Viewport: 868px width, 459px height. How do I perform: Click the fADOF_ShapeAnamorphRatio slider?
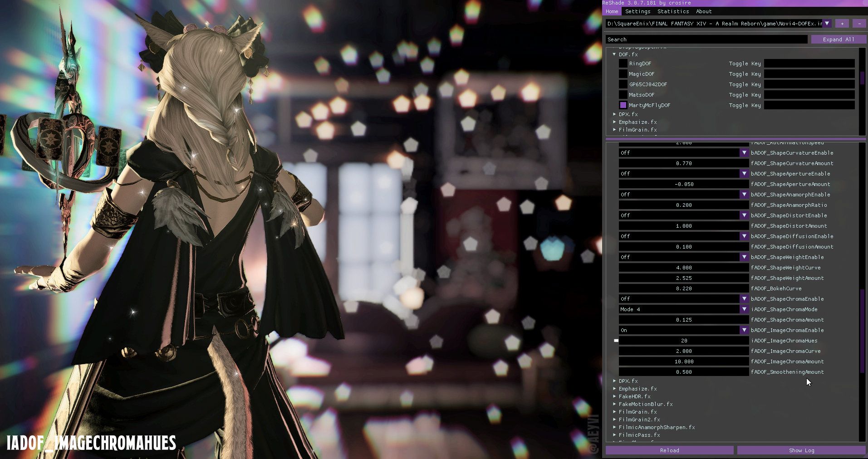684,205
